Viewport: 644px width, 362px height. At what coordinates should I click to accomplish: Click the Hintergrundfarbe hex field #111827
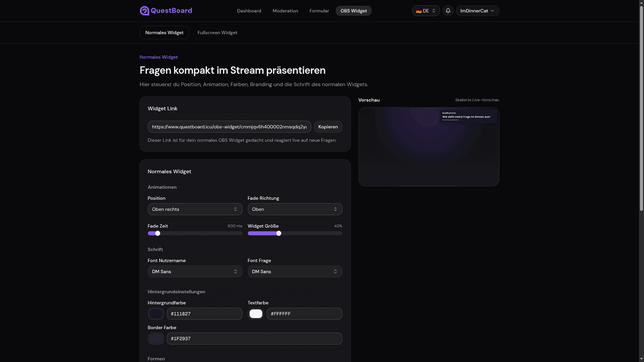(204, 314)
